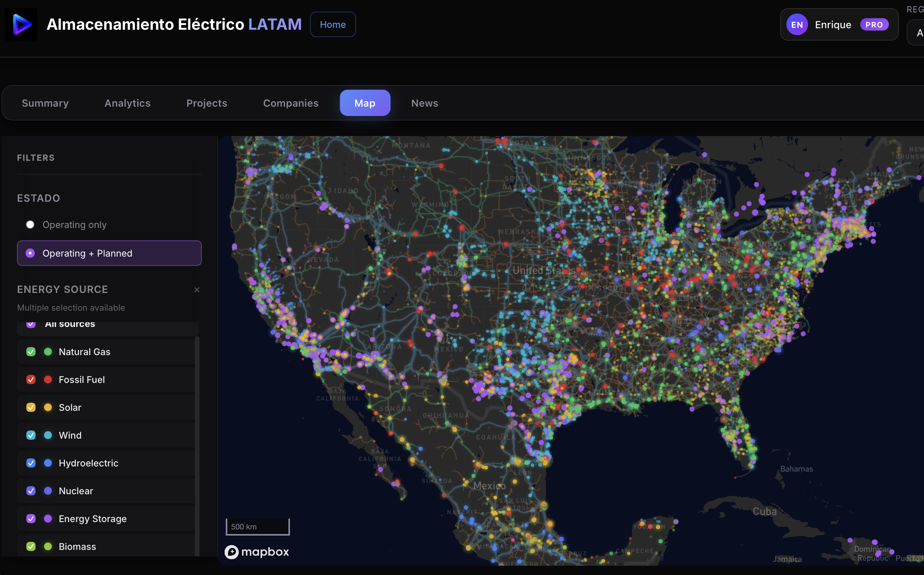Click the PRO badge next to Enrique
This screenshot has height=575, width=924.
point(875,24)
